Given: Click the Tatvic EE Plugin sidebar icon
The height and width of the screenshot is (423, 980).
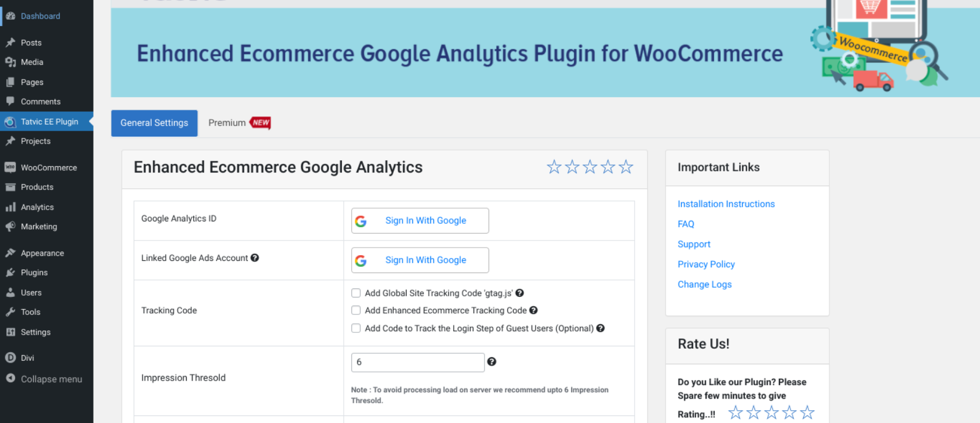Looking at the screenshot, I should pos(10,122).
